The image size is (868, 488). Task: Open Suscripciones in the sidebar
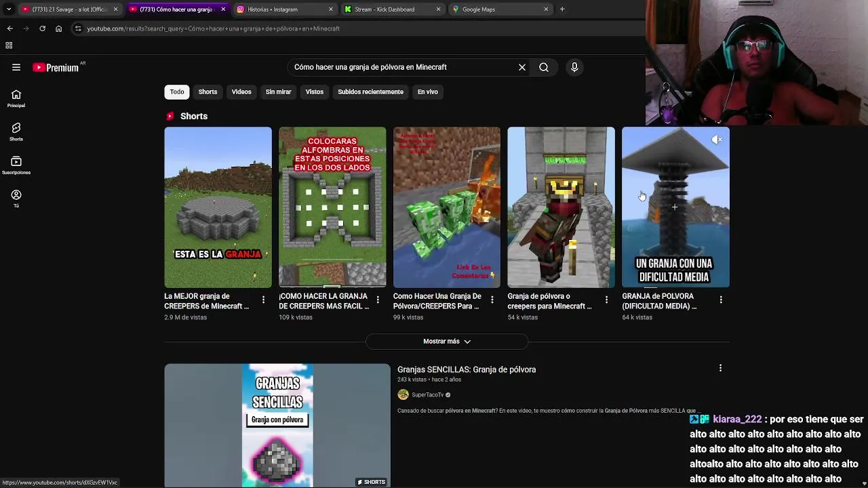16,165
